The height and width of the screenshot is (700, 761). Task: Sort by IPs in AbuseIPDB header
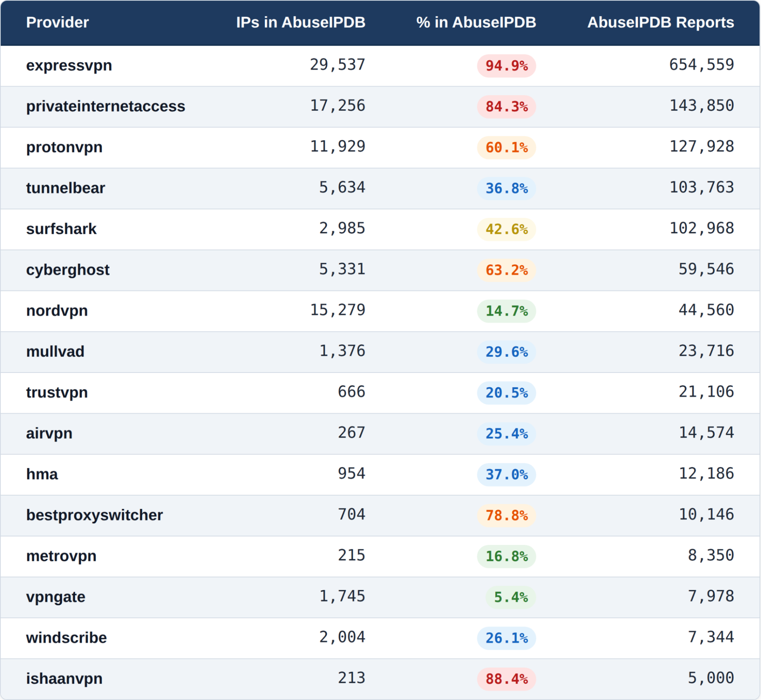pyautogui.click(x=300, y=22)
